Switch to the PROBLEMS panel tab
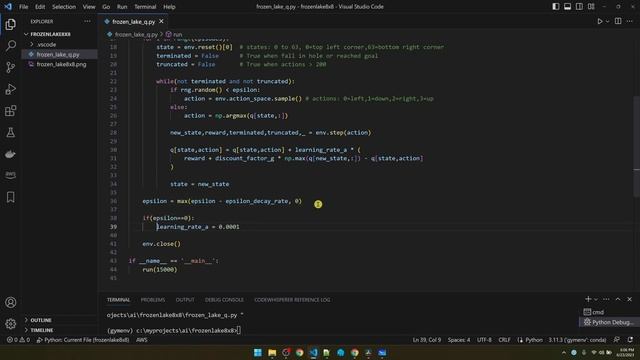The image size is (640, 360). [x=153, y=300]
